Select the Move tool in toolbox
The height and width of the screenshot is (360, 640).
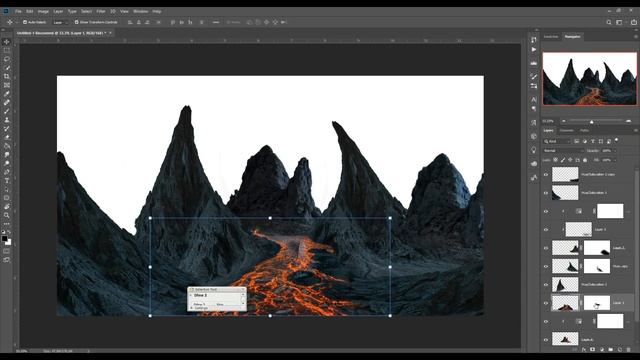click(7, 42)
